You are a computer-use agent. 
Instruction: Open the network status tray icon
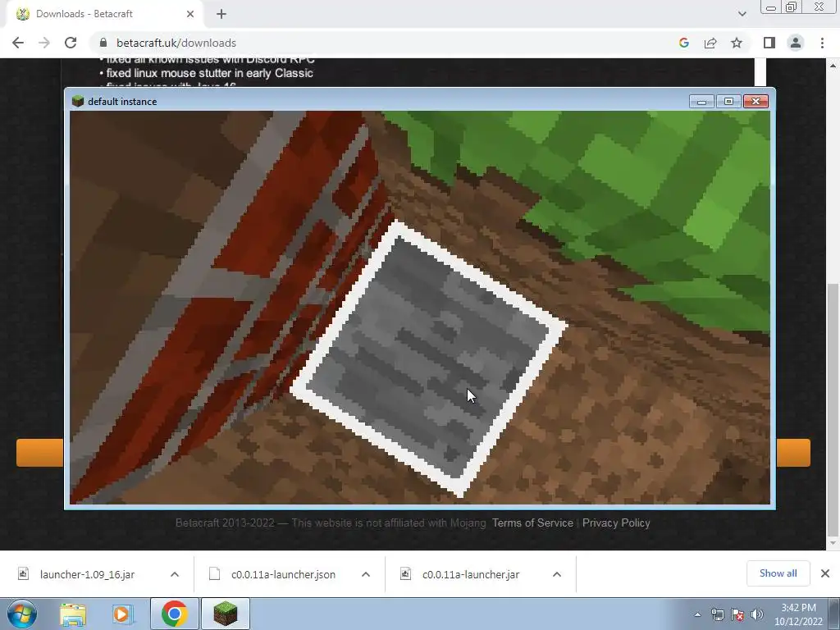717,614
